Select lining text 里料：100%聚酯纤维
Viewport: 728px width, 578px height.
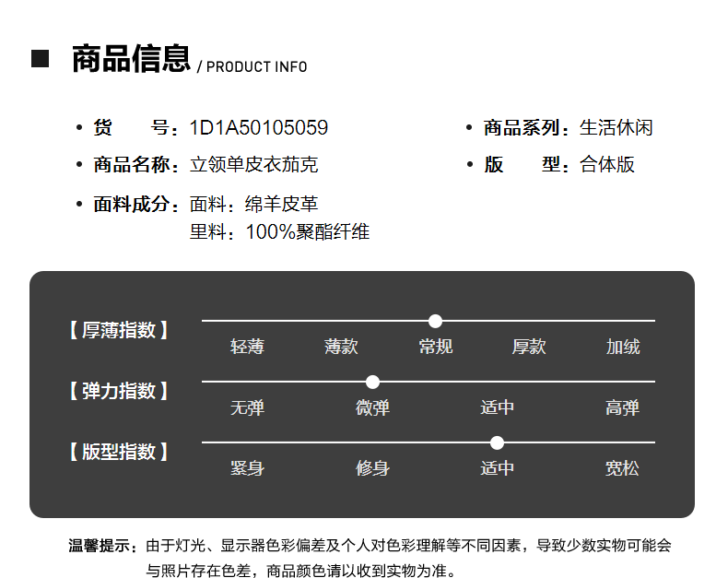[x=279, y=232]
